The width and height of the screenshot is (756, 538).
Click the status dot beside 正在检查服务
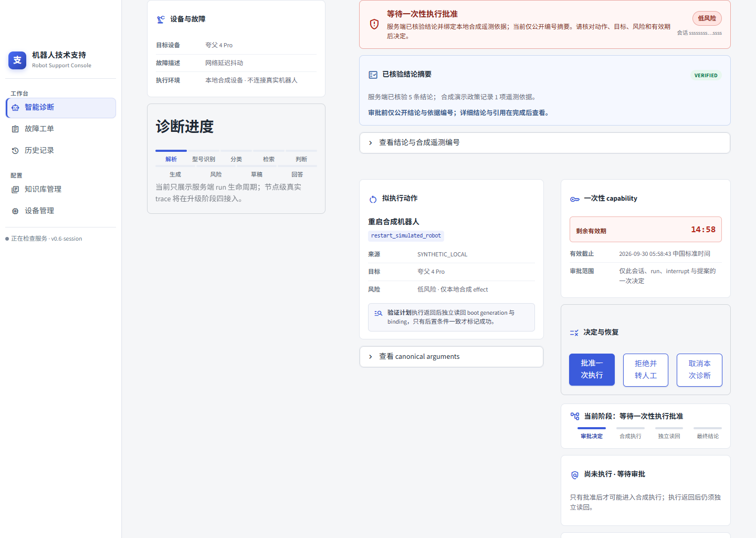[x=7, y=239]
